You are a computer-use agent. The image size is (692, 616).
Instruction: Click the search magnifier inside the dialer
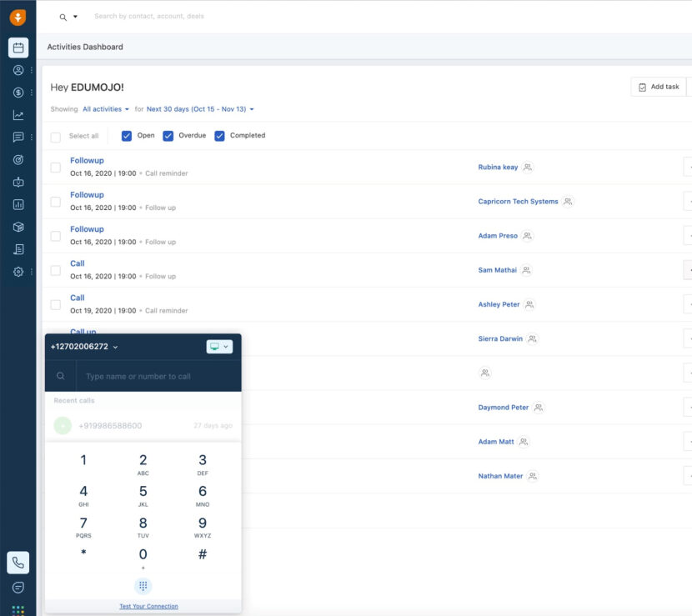tap(60, 376)
